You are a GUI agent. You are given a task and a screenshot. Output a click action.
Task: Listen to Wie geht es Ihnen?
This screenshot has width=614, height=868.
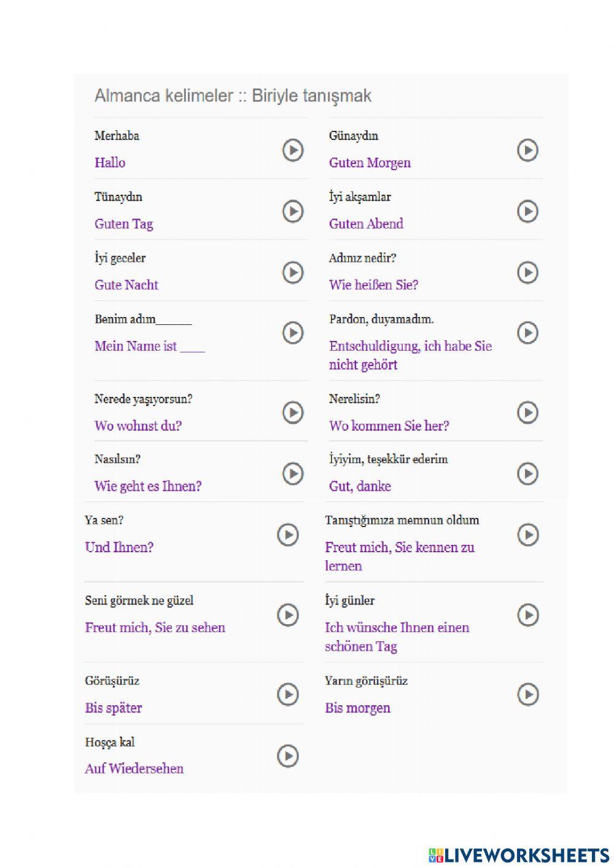293,474
